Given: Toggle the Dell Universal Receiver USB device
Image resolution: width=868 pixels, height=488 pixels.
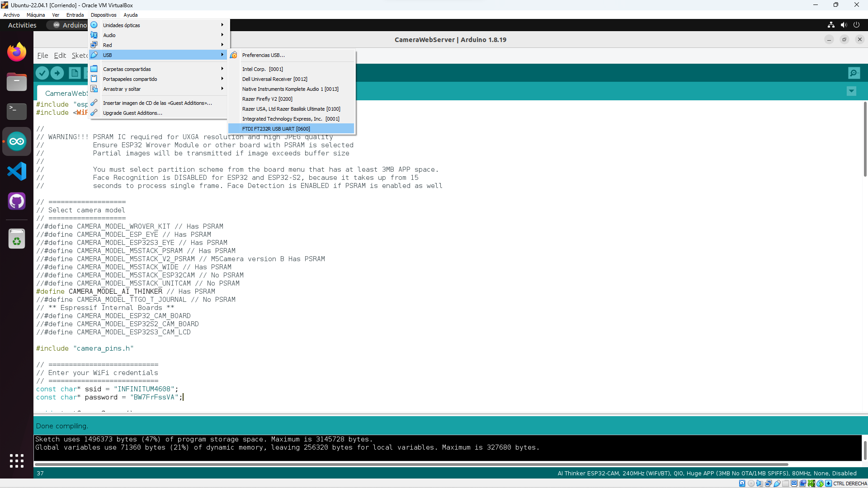Looking at the screenshot, I should point(274,79).
